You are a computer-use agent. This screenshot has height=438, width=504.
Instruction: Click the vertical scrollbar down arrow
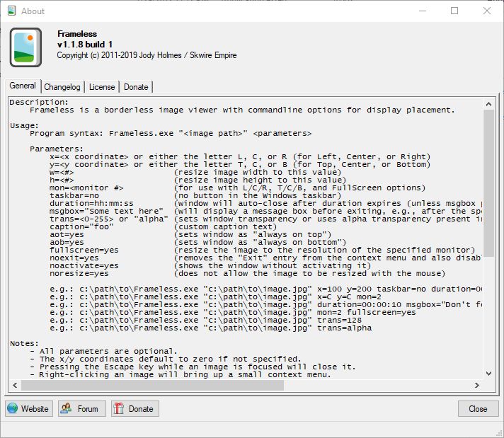point(489,374)
